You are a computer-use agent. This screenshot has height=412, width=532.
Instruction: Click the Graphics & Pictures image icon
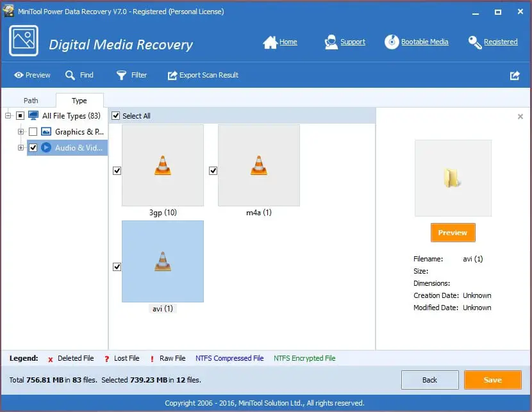tap(46, 131)
